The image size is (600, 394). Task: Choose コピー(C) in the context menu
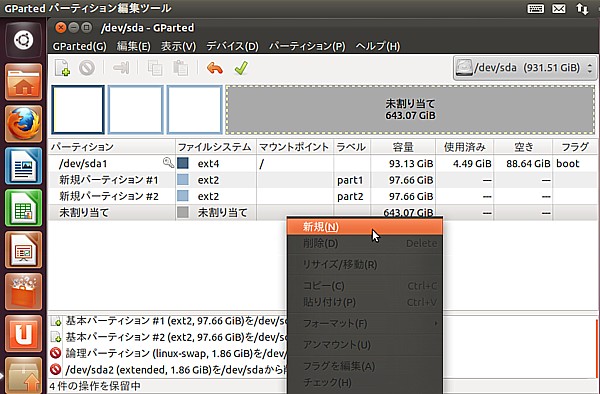tap(365, 286)
